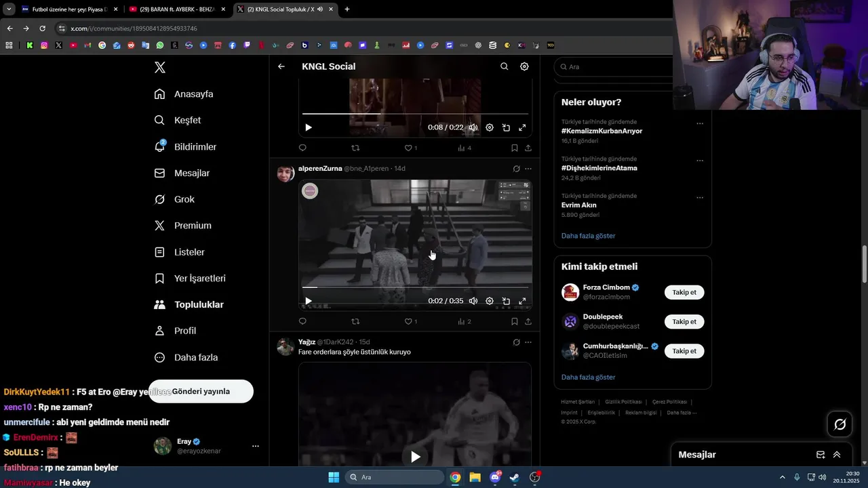Go back with KNGL Social header arrow
Image resolution: width=868 pixels, height=488 pixels.
(281, 66)
